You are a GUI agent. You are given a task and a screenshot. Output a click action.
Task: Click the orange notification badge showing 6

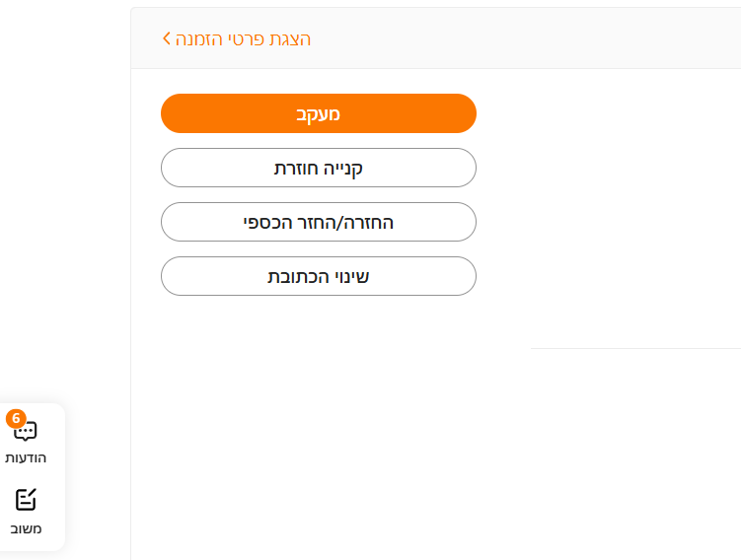(16, 418)
